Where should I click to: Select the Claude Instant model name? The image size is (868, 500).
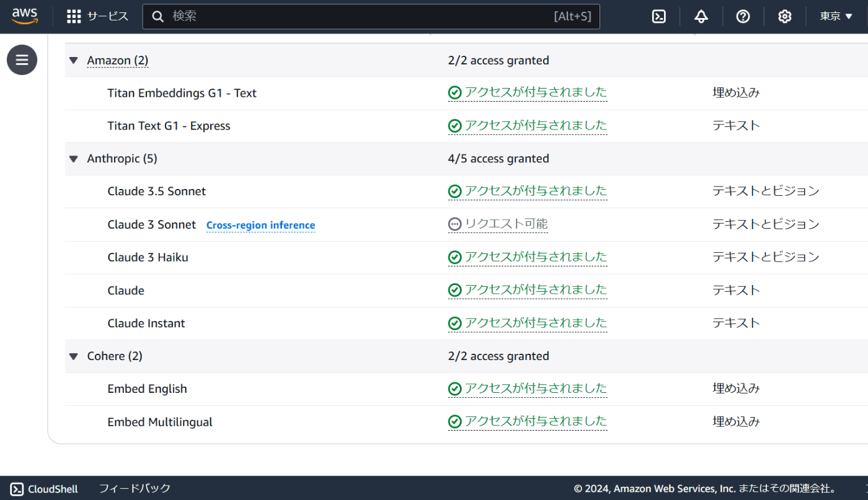click(x=146, y=323)
